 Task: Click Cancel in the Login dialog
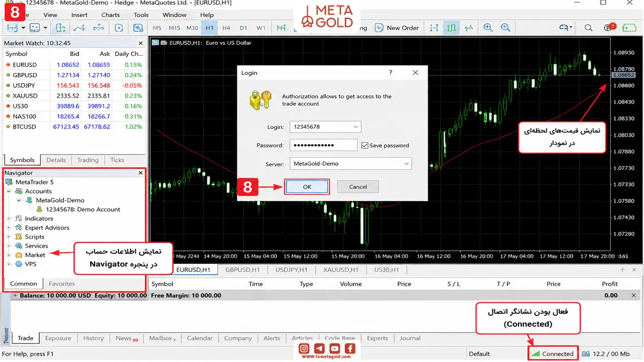[x=358, y=187]
